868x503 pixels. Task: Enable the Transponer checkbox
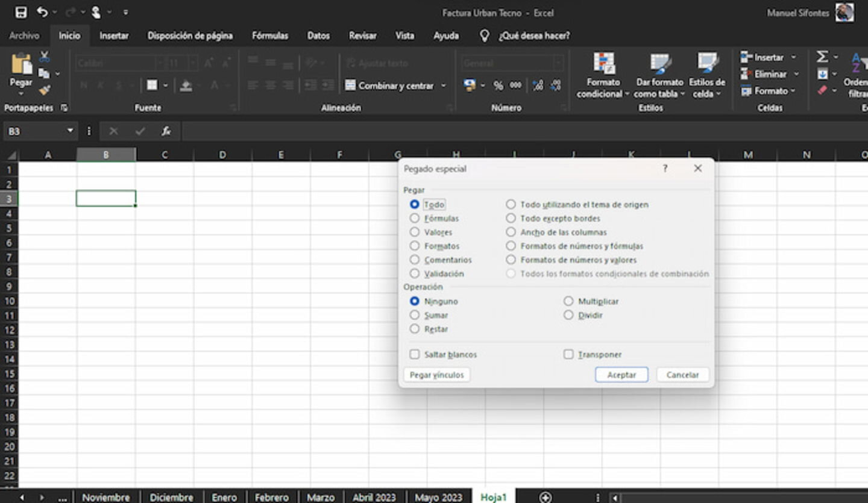pyautogui.click(x=568, y=354)
